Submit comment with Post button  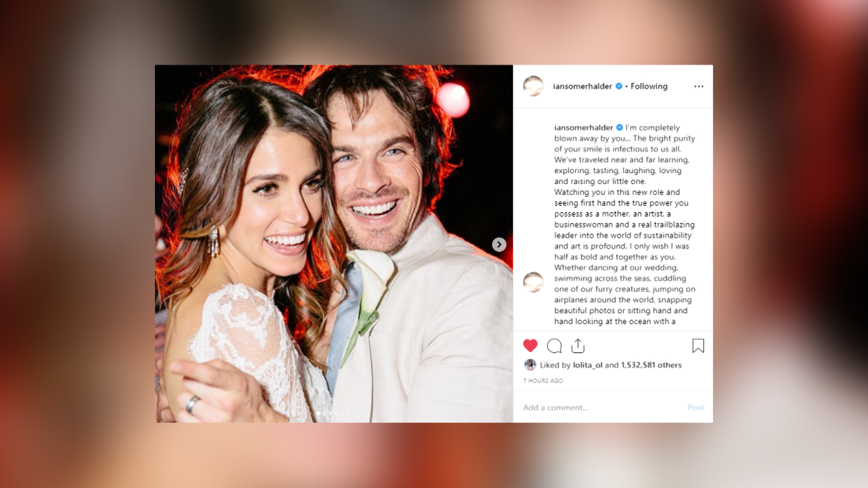tap(696, 408)
